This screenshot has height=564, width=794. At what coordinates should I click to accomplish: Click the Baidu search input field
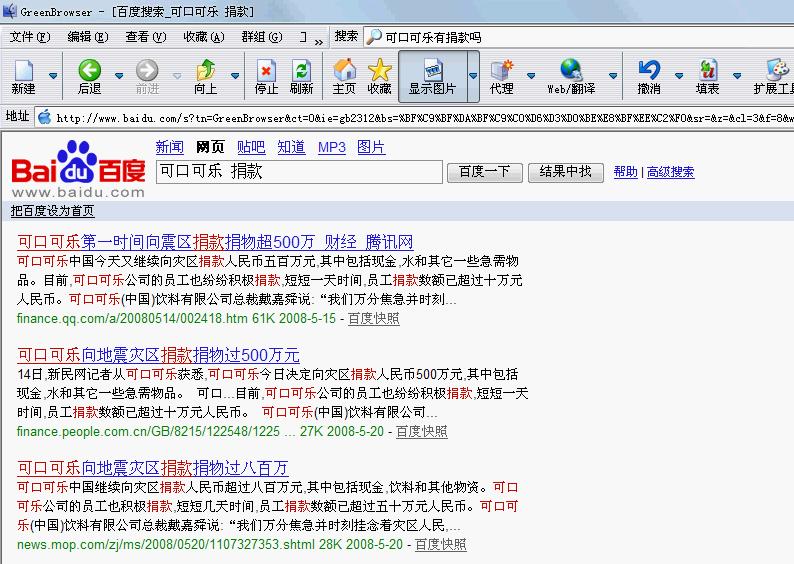(298, 172)
